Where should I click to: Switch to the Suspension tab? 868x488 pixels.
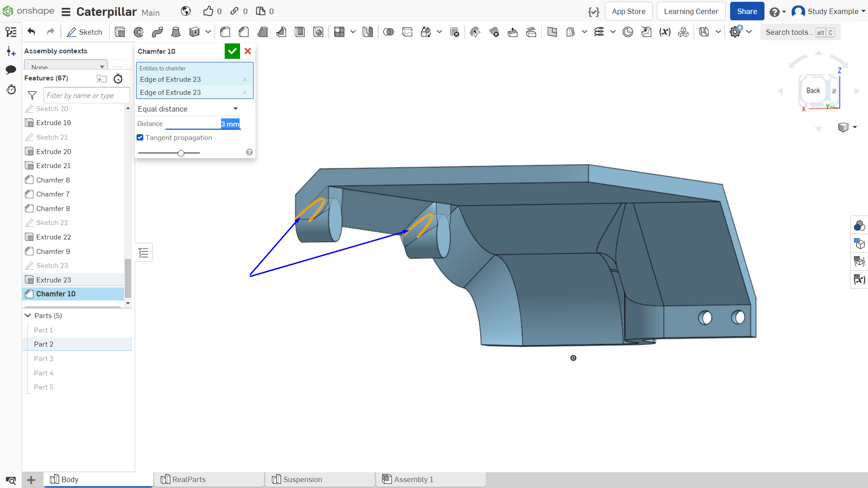pyautogui.click(x=320, y=479)
